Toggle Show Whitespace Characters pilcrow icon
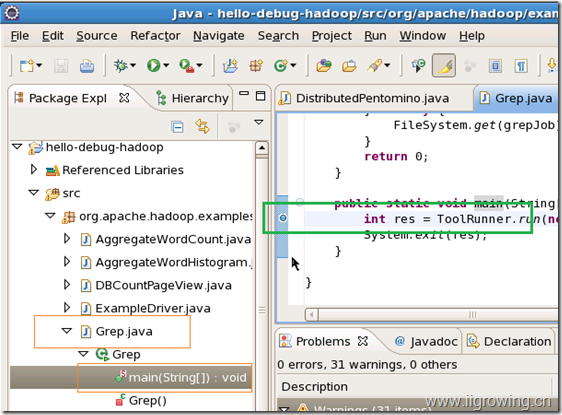Image resolution: width=562 pixels, height=415 pixels. tap(521, 66)
